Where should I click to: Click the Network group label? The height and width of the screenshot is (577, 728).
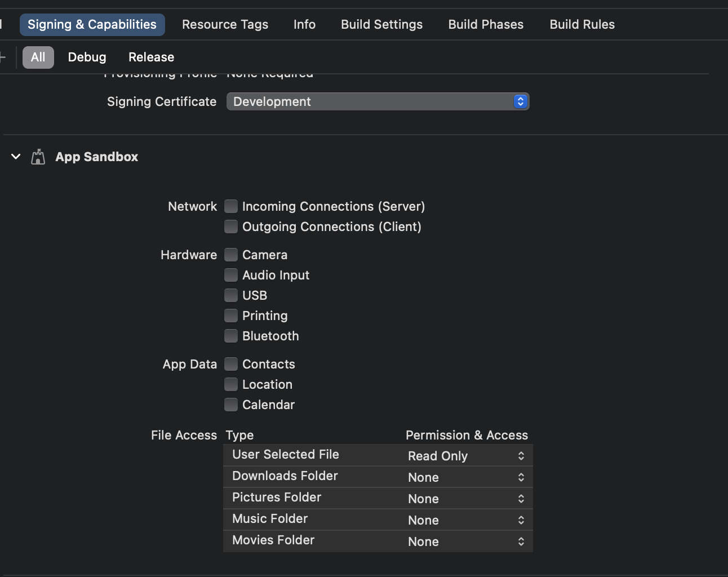click(x=192, y=207)
